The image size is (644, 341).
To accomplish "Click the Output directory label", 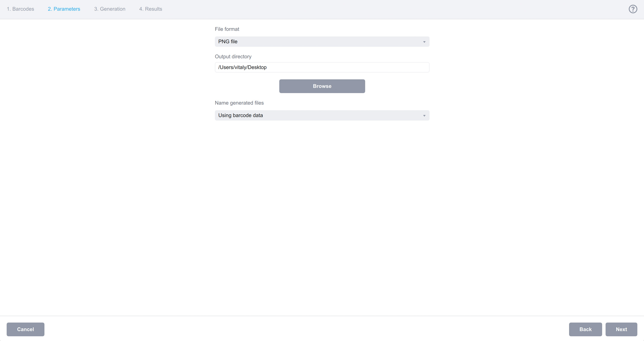I will [x=233, y=56].
